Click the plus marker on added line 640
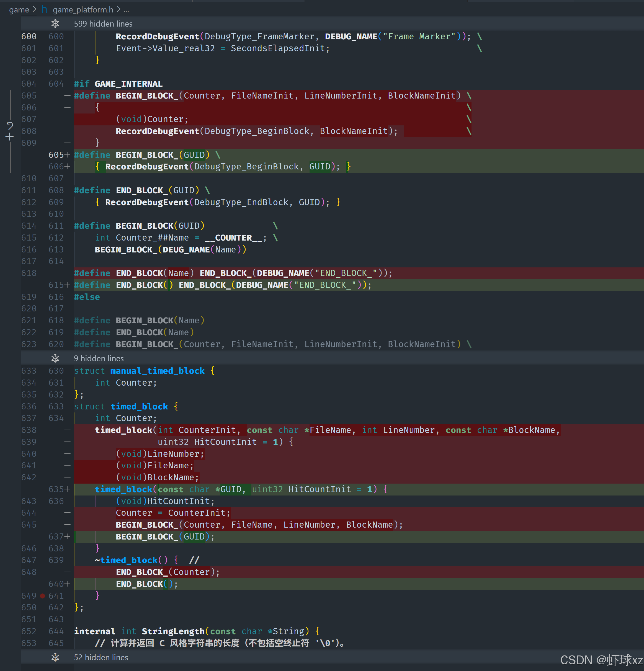This screenshot has width=644, height=671. [68, 584]
